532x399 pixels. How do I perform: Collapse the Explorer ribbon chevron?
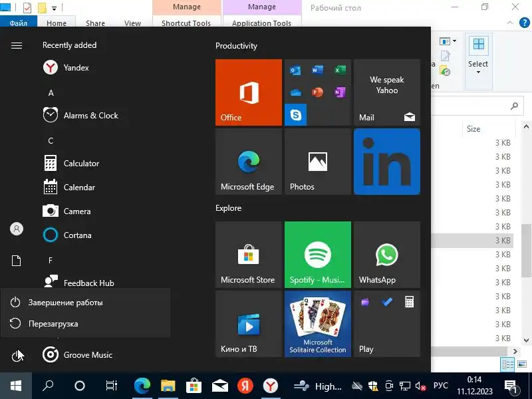pos(509,23)
